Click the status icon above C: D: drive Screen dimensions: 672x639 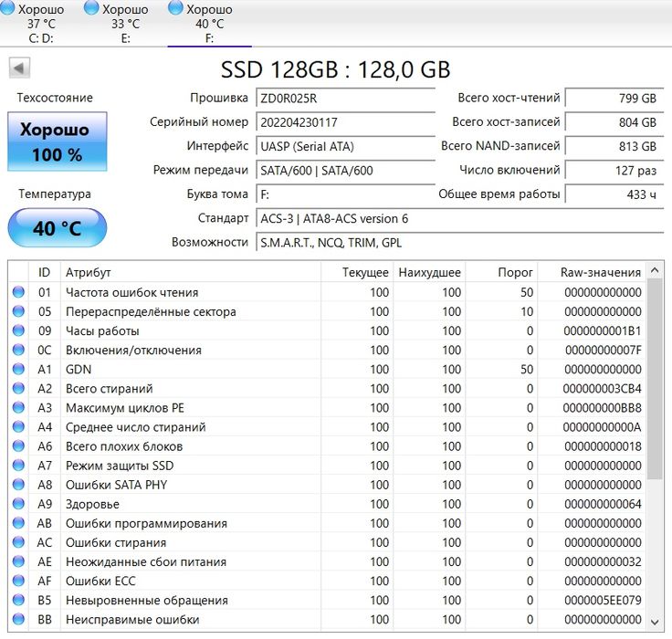tap(8, 7)
